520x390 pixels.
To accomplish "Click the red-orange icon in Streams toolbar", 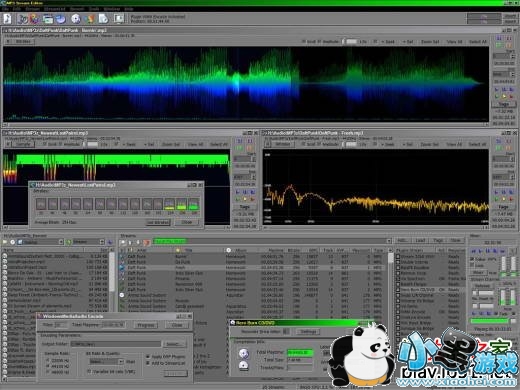I will point(147,242).
